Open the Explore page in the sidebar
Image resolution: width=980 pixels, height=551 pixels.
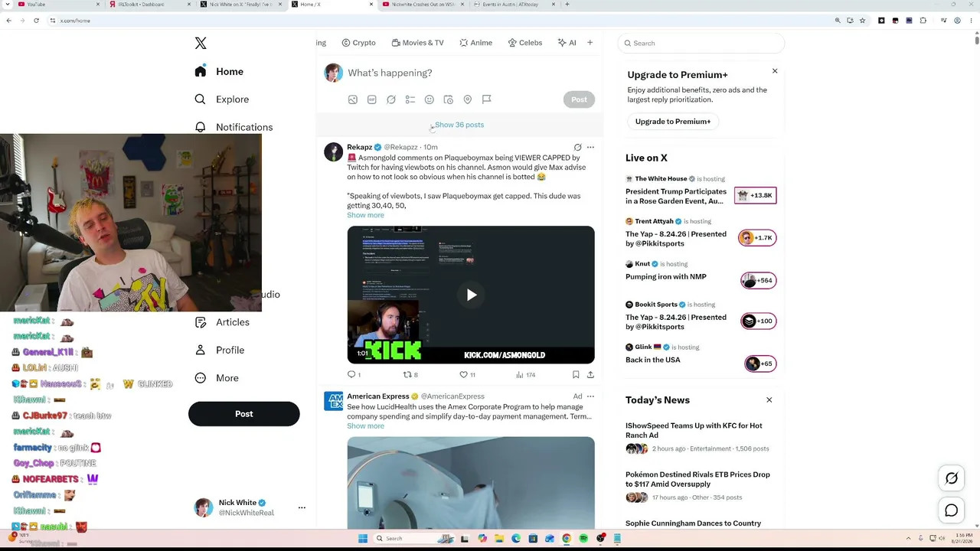point(222,99)
